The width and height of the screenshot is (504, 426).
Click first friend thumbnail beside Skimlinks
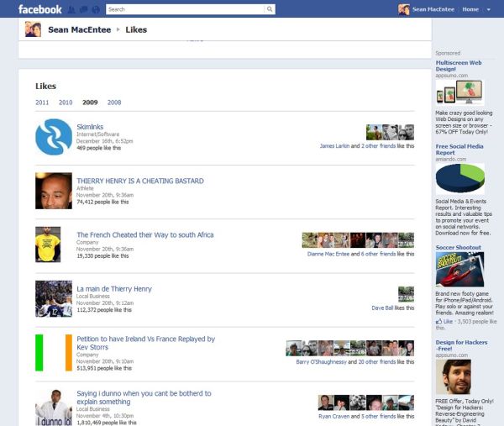click(374, 132)
